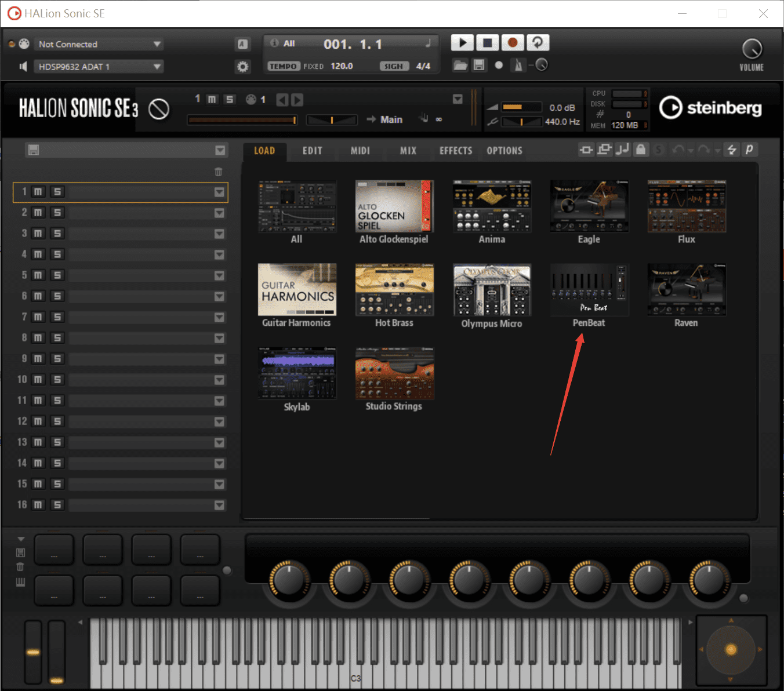Image resolution: width=784 pixels, height=691 pixels.
Task: Open the MIX tab
Action: (408, 151)
